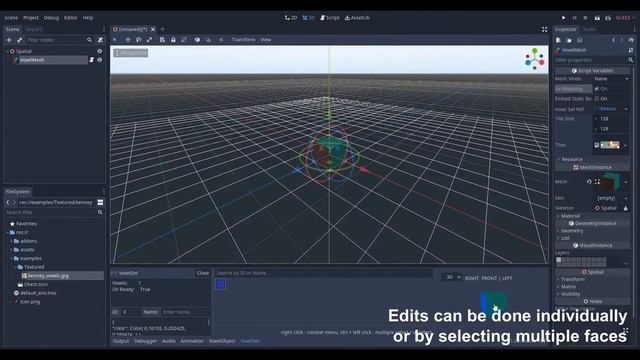Load resource folder icon in Inspector
640x360 pixels.
569,40
